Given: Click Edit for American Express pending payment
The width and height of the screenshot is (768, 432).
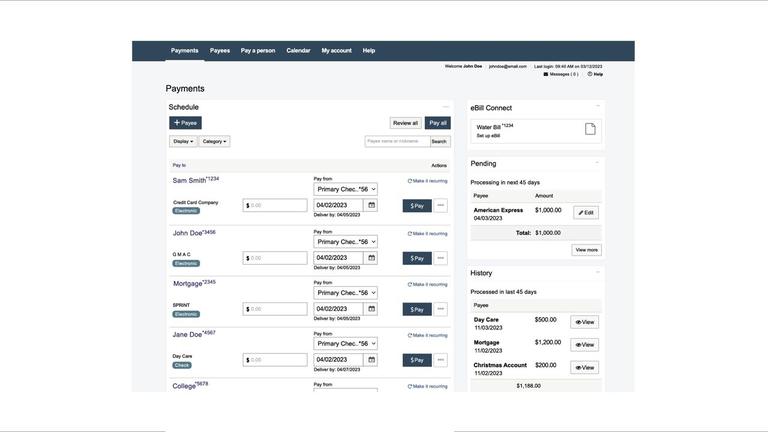Looking at the screenshot, I should click(586, 213).
